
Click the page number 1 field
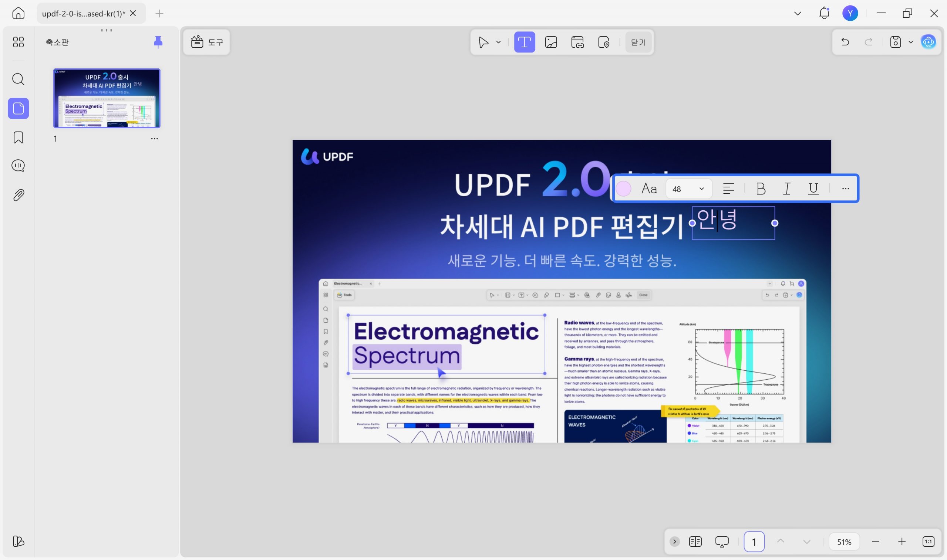click(x=754, y=542)
